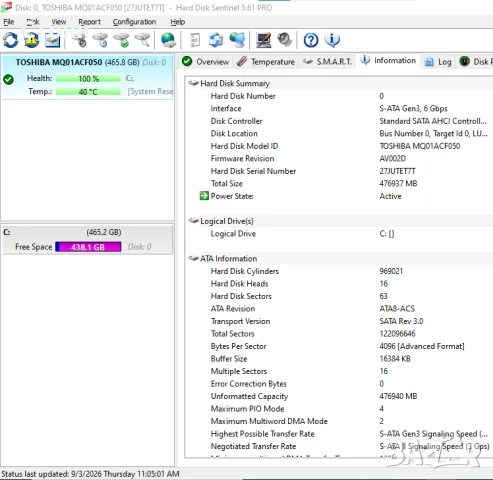Click the blue question mark help icon
This screenshot has height=480, width=493.
[311, 40]
